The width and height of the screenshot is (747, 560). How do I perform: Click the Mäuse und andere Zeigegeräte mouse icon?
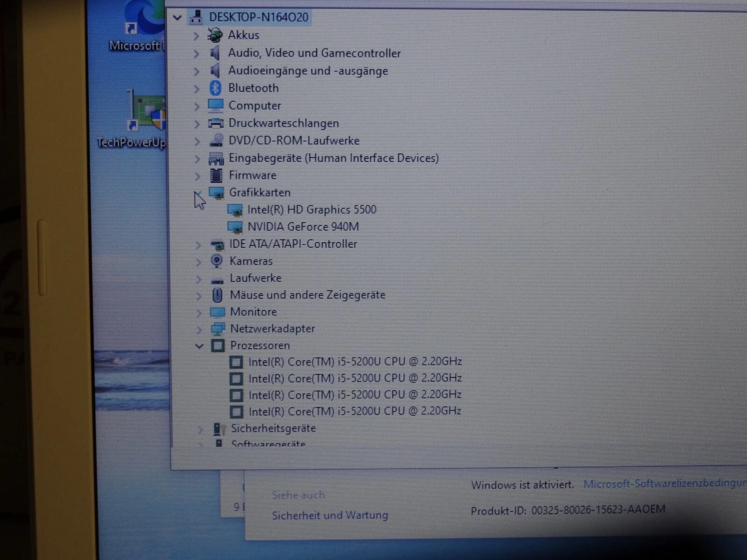(x=217, y=295)
